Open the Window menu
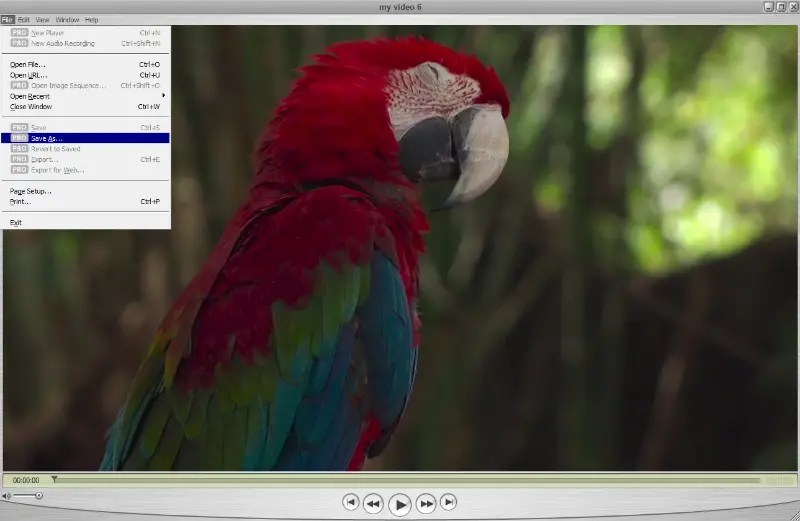The image size is (800, 521). [x=67, y=20]
